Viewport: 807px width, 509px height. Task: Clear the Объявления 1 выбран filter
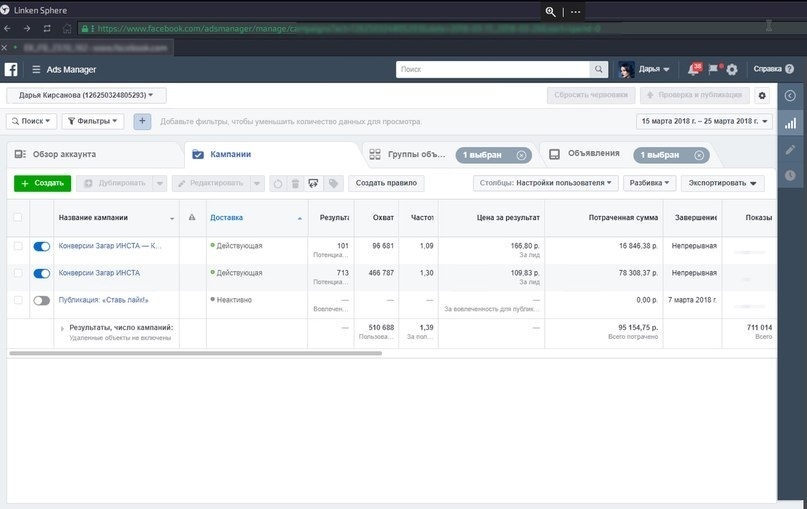[698, 155]
